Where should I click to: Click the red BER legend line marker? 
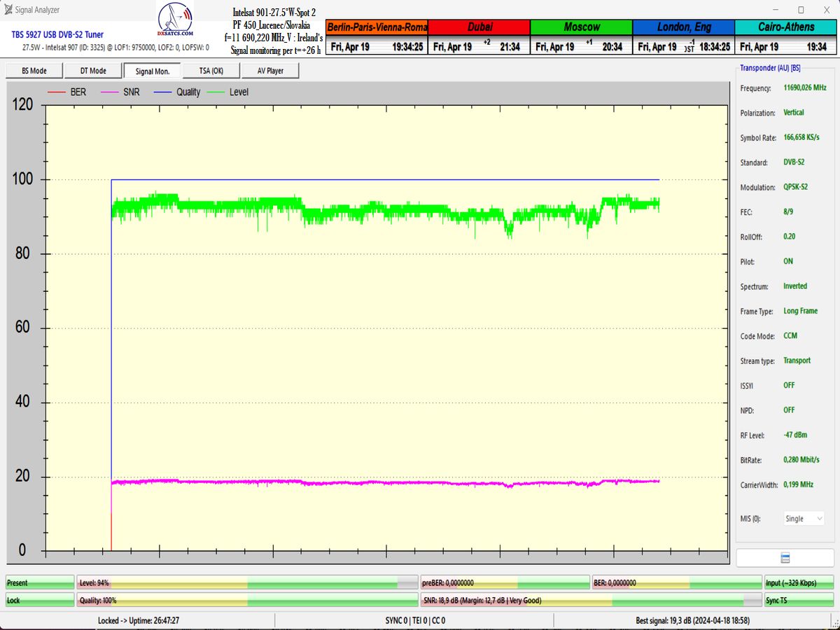tap(57, 92)
